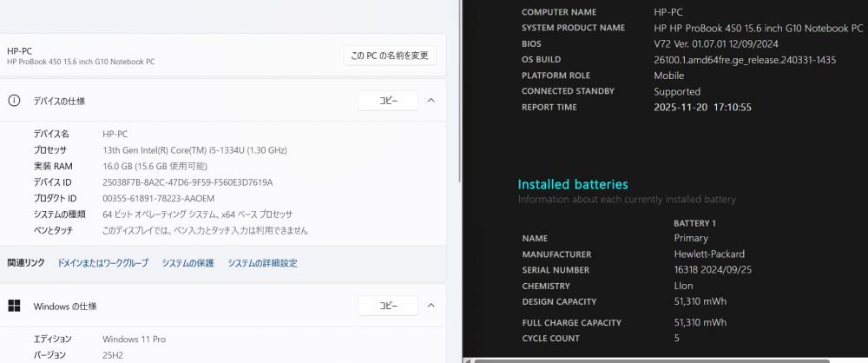Select the Windows 11 Pro edition value
Viewport: 868px width, 363px height.
point(134,340)
